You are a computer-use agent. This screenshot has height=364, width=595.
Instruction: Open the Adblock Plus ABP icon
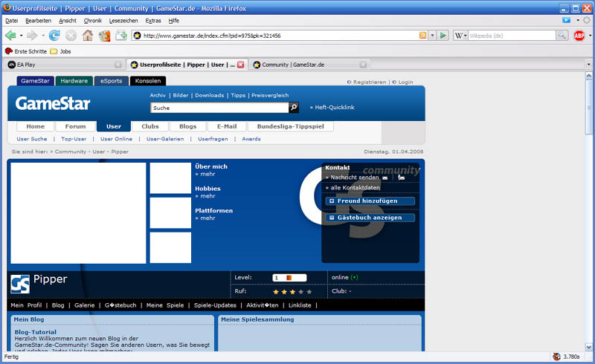point(579,36)
